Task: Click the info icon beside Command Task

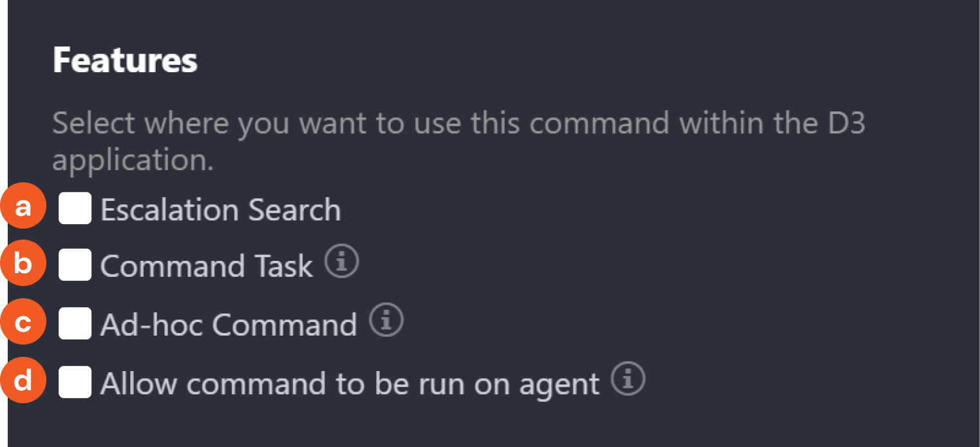Action: (341, 262)
